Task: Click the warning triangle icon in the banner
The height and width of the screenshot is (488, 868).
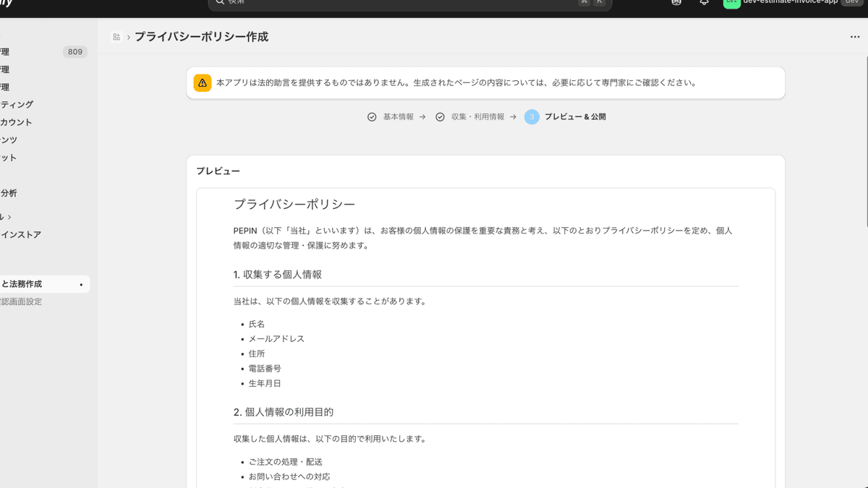Action: (x=201, y=82)
